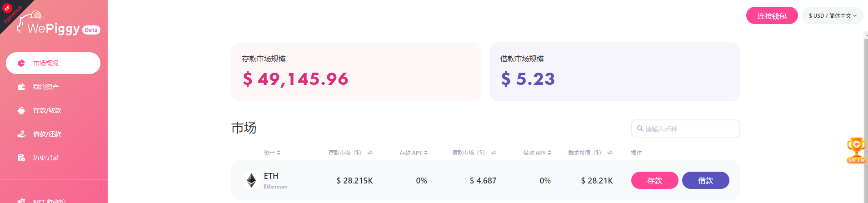Sort the market by 存款 APY
This screenshot has width=868, height=203.
point(413,153)
